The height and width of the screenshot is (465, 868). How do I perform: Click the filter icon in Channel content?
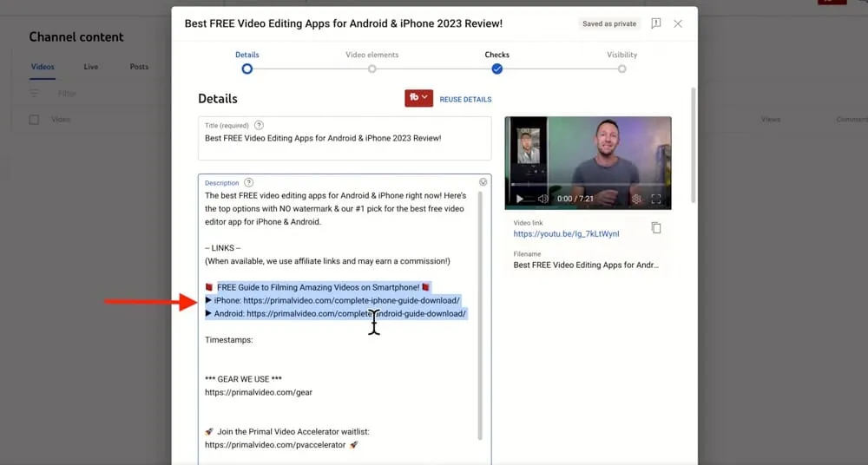[x=35, y=93]
